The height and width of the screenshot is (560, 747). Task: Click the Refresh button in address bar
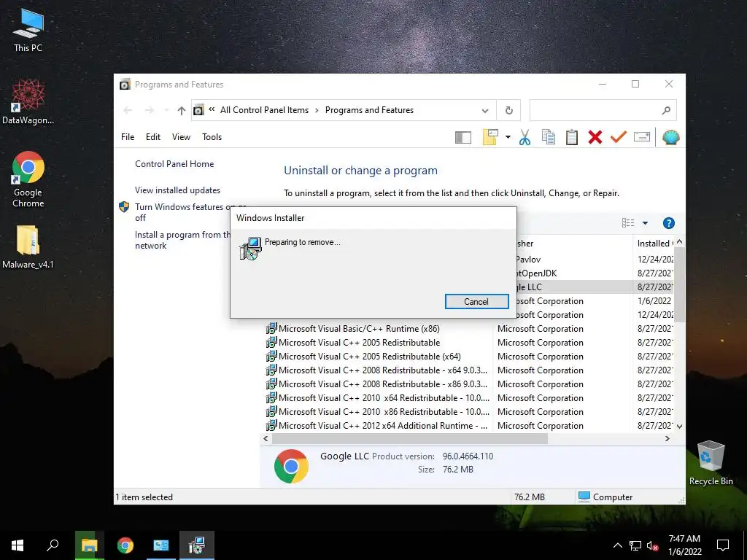[508, 111]
